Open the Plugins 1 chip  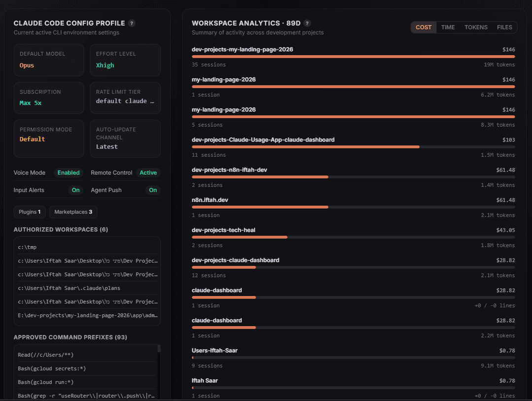click(30, 212)
